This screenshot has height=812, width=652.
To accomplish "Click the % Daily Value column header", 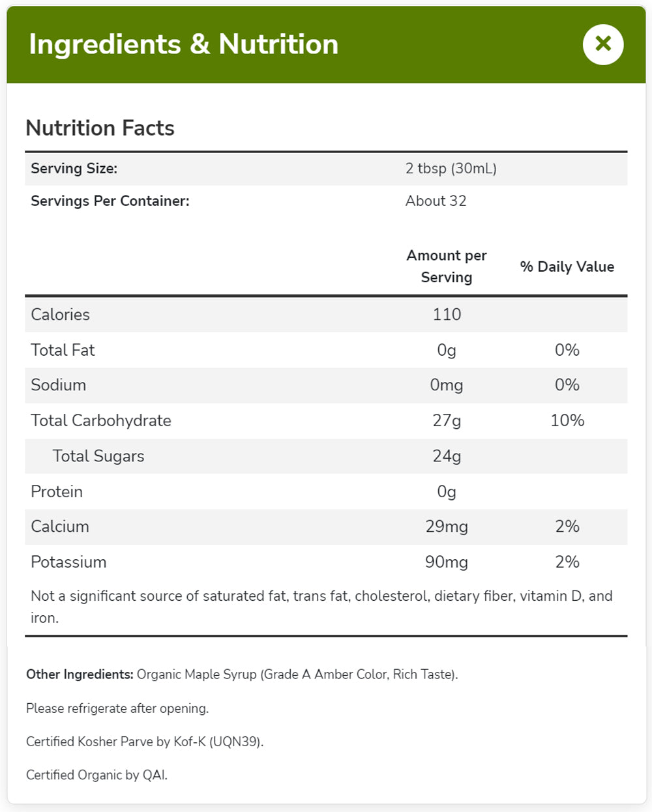I will coord(567,267).
